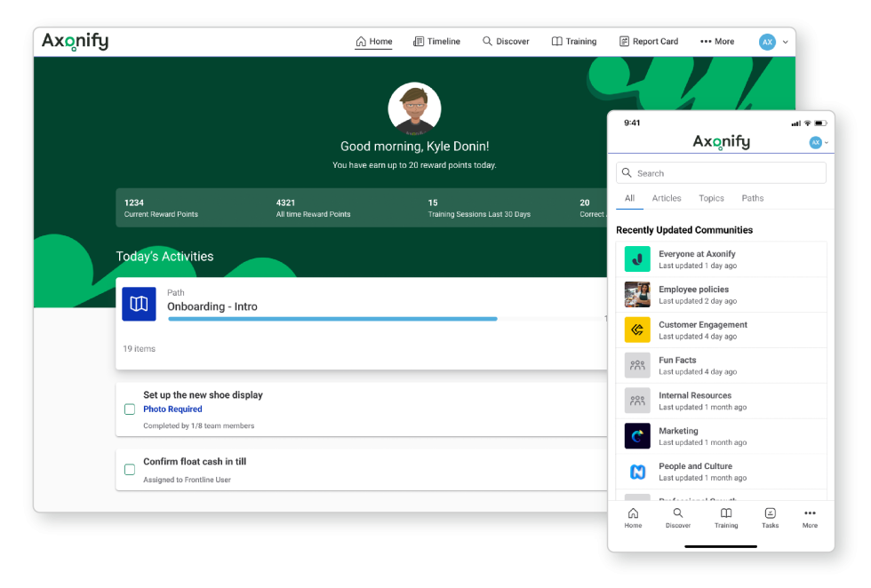Check the 'Confirm float cash in till' checkbox
This screenshot has width=871, height=588.
click(130, 469)
